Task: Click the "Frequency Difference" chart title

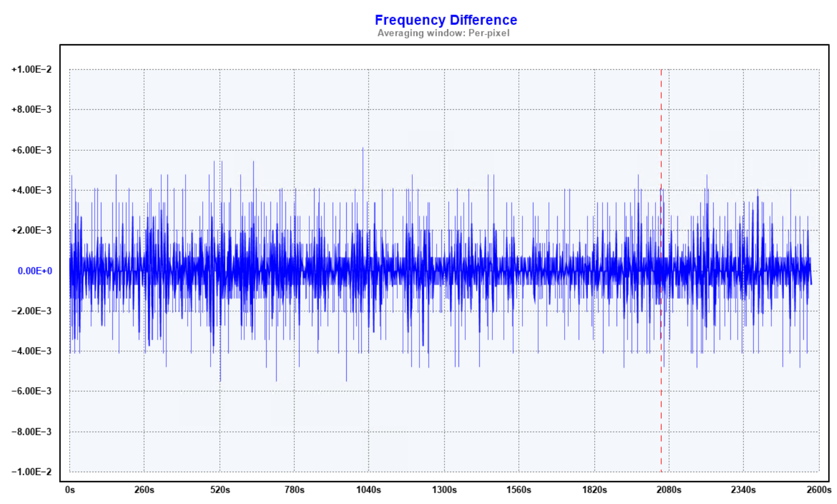Action: point(446,20)
